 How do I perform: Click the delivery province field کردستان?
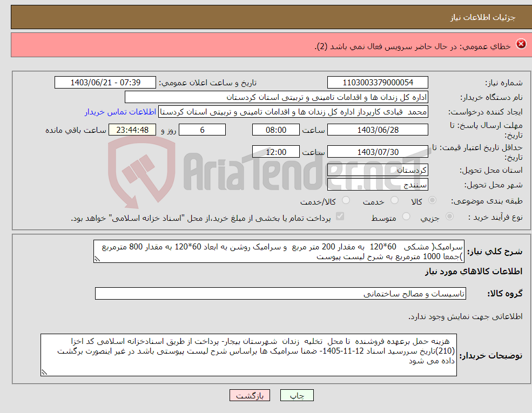coord(378,170)
